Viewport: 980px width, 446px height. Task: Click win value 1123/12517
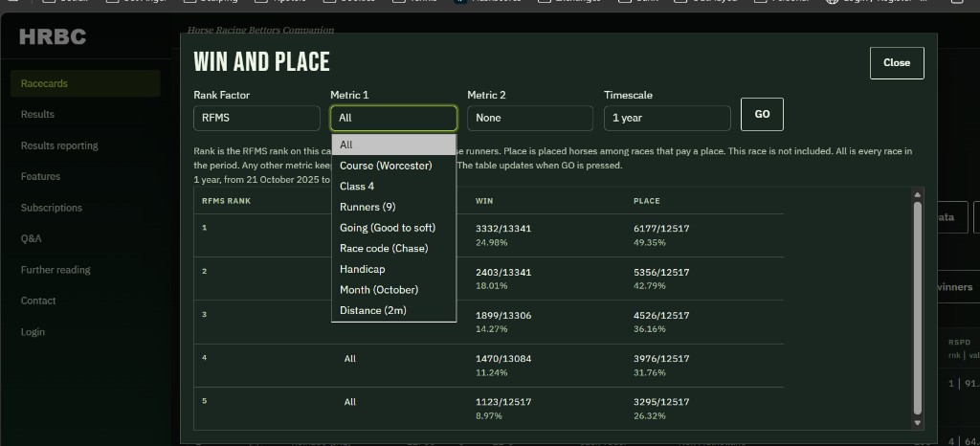(503, 402)
